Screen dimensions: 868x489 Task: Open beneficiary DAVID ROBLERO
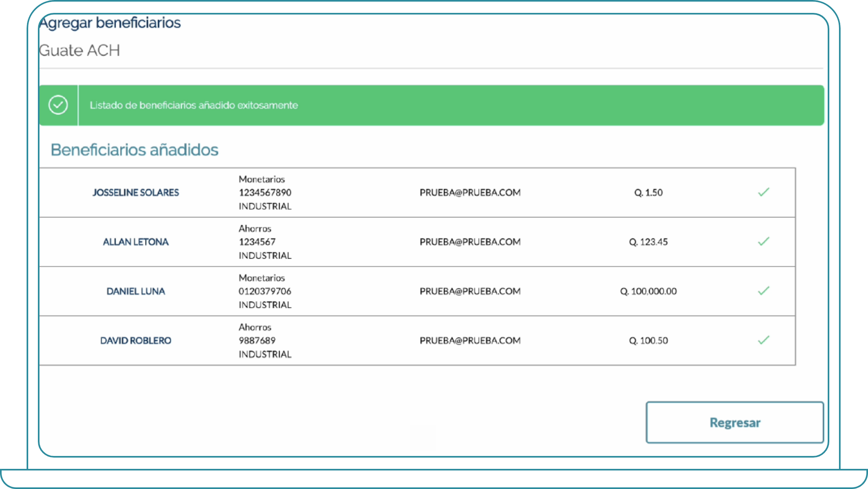tap(136, 341)
